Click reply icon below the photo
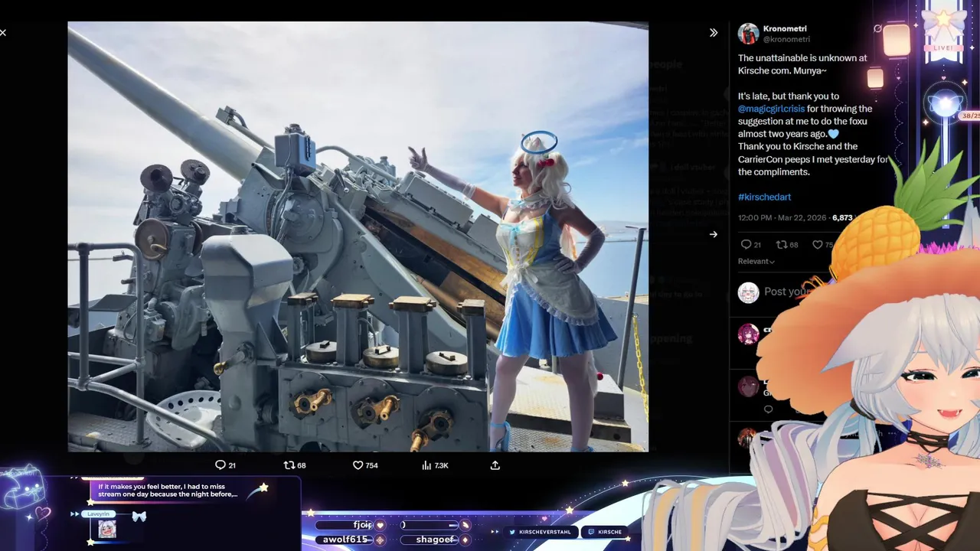 (220, 465)
